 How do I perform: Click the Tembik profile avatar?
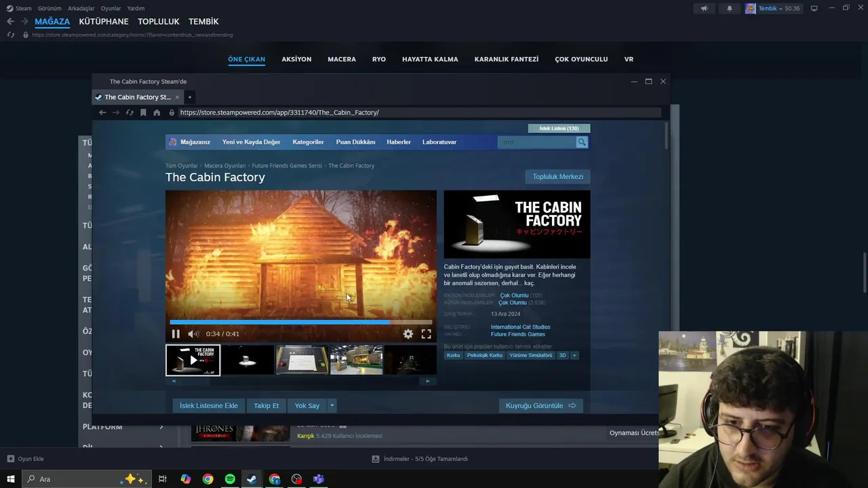751,8
